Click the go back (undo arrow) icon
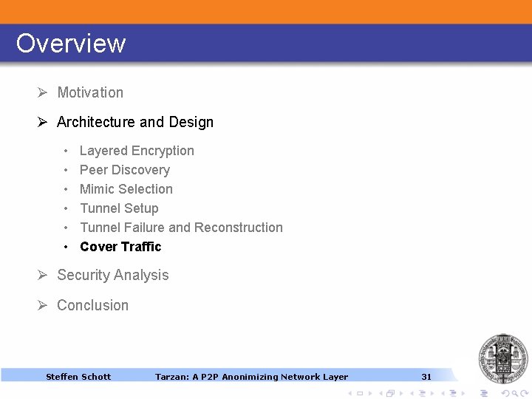Screen dimensions: 532x399 (x=505, y=394)
